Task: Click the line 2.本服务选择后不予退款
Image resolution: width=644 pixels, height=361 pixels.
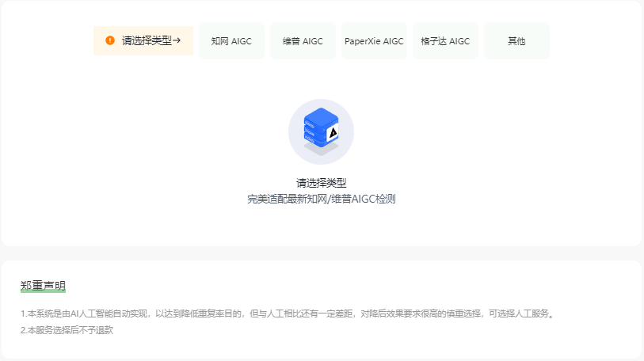Action: 67,330
